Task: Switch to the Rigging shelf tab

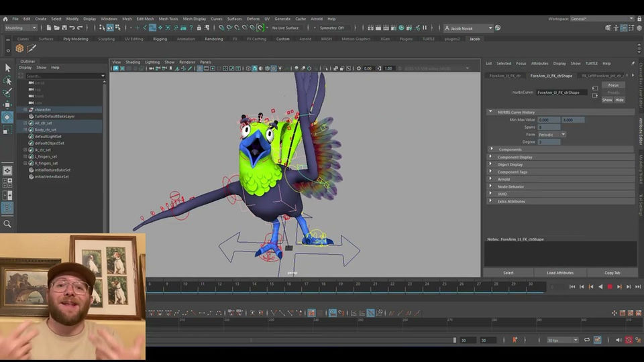Action: tap(160, 39)
